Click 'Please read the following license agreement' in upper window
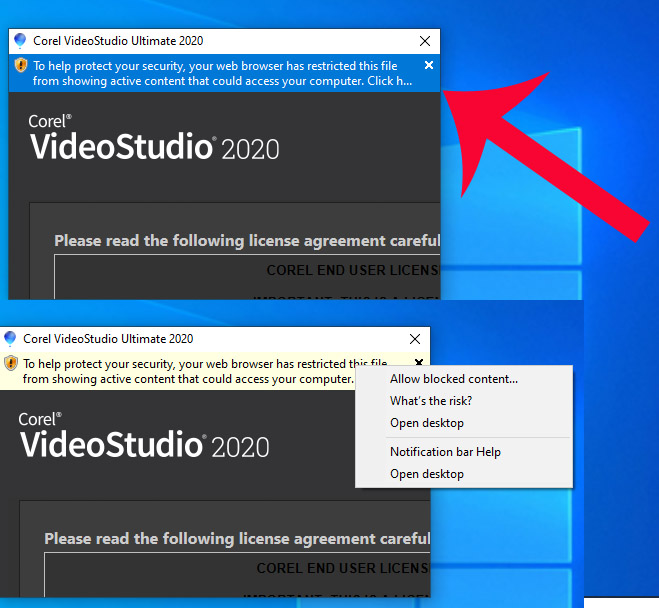 [x=247, y=241]
